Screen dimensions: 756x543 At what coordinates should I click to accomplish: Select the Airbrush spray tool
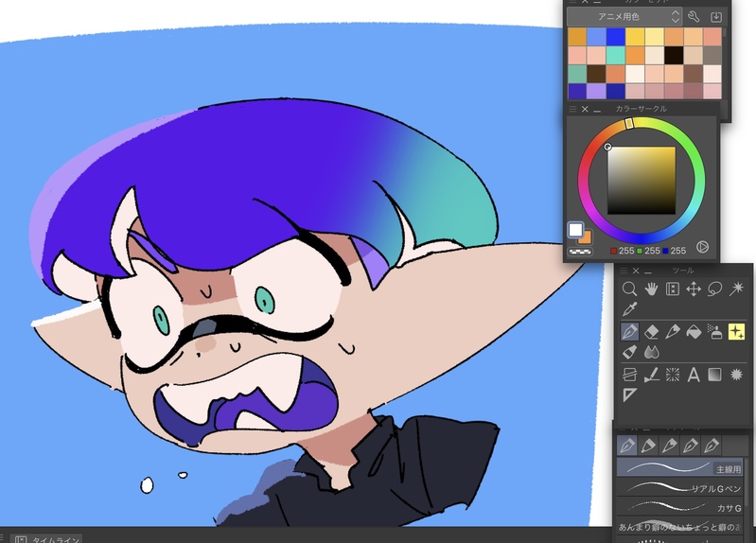pyautogui.click(x=714, y=332)
